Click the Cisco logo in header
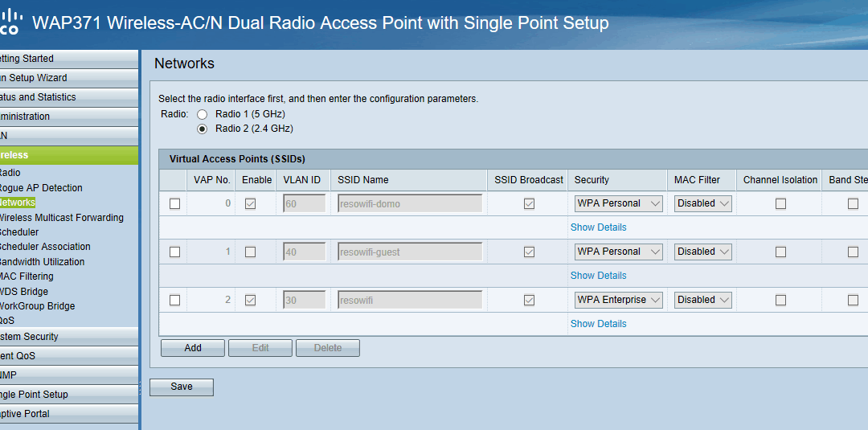Screen dimensions: 868x430 11,23
